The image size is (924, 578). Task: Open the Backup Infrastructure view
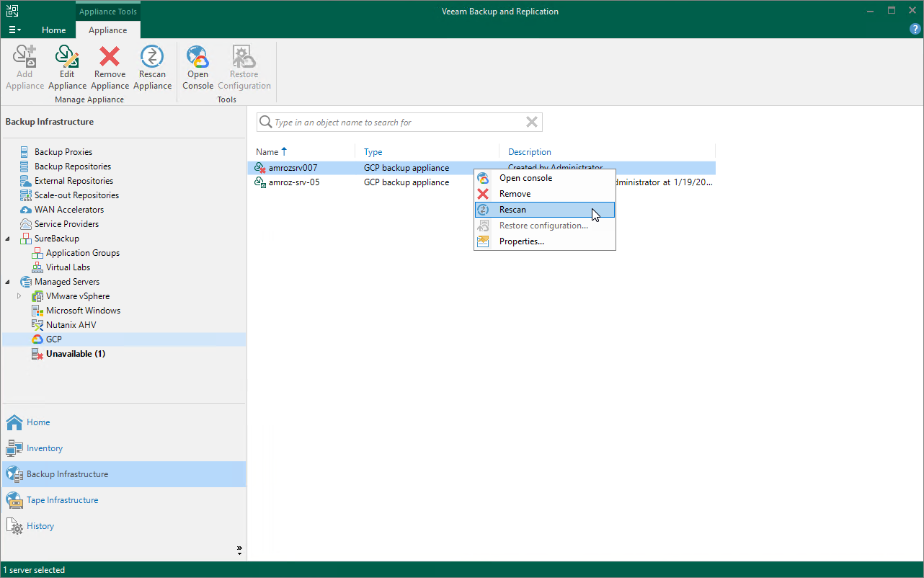pos(124,474)
